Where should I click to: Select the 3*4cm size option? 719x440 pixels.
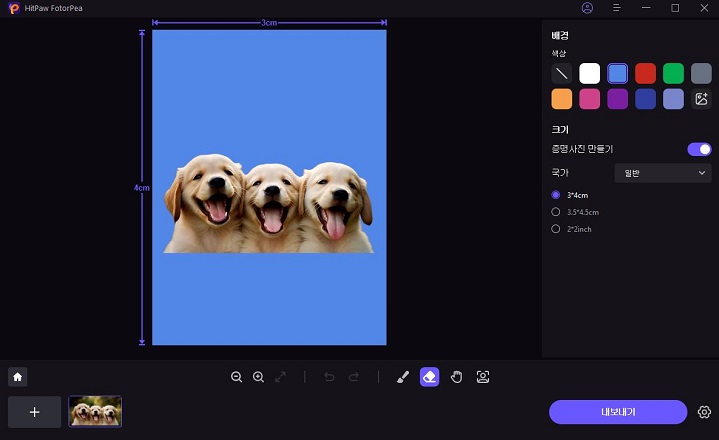tap(570, 195)
